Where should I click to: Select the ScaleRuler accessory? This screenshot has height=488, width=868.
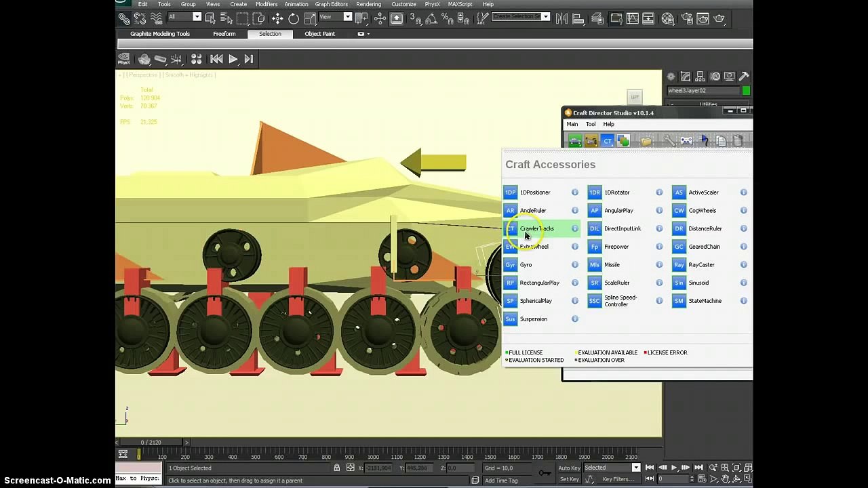coord(617,283)
